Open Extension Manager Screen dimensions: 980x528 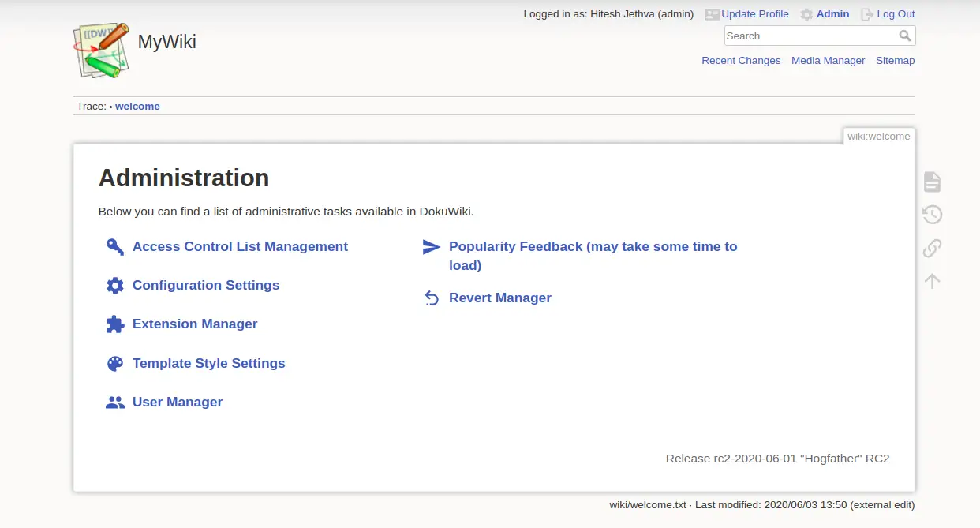click(195, 324)
